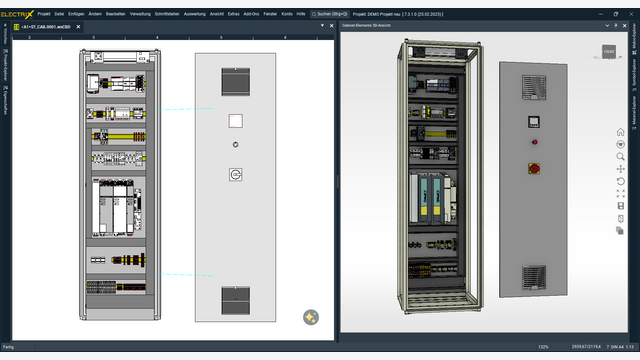
Task: Open the Symbol-Explorer side panel
Action: coord(634,74)
